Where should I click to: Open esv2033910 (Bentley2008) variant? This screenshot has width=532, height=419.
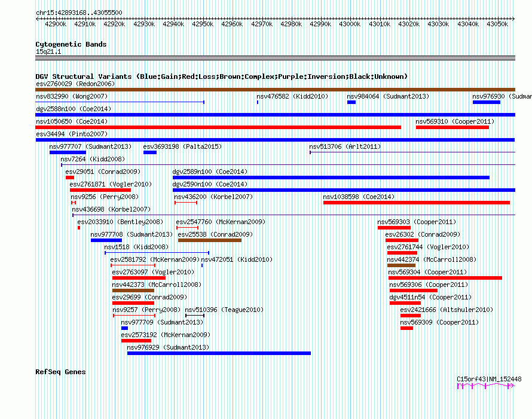79,228
